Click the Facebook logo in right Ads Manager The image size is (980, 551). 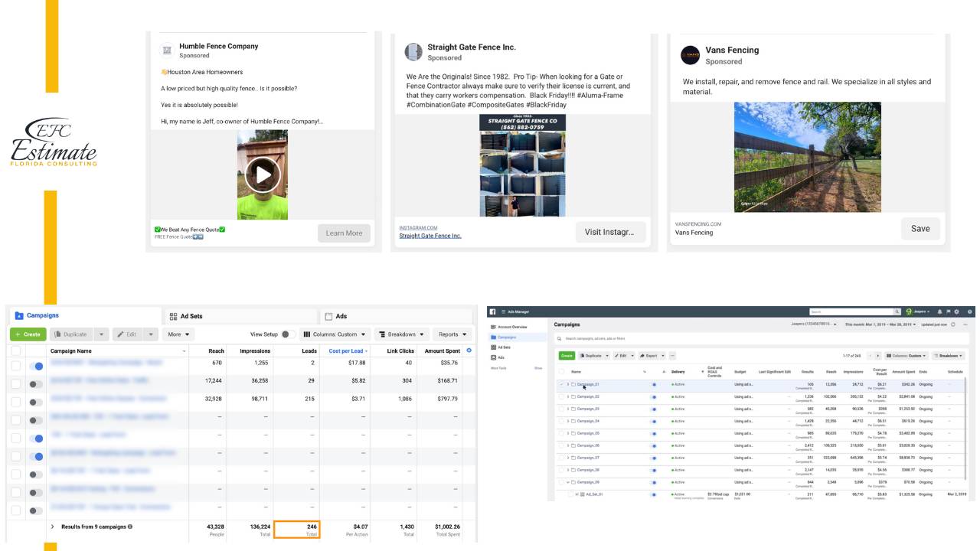pos(492,311)
